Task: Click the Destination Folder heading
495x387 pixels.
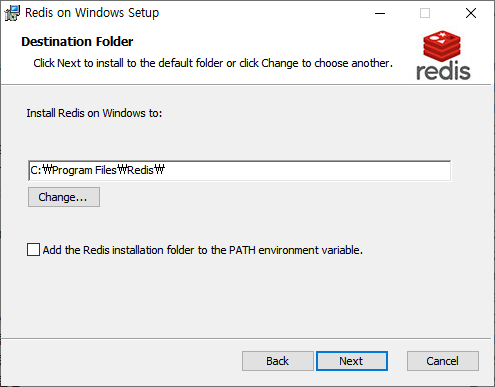Action: point(77,42)
